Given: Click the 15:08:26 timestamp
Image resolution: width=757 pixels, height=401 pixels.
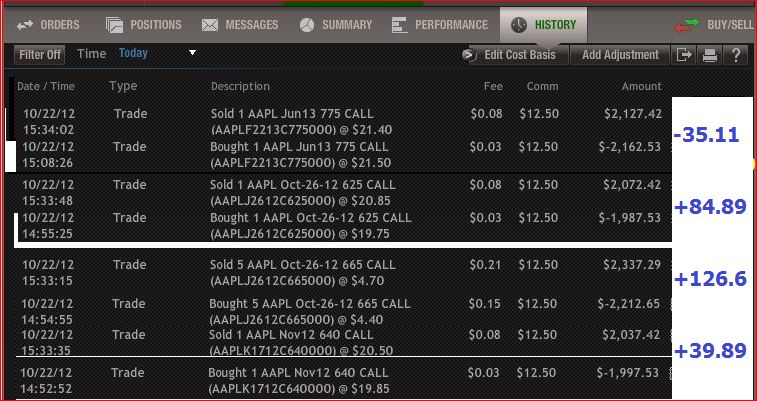Looking at the screenshot, I should point(48,163).
